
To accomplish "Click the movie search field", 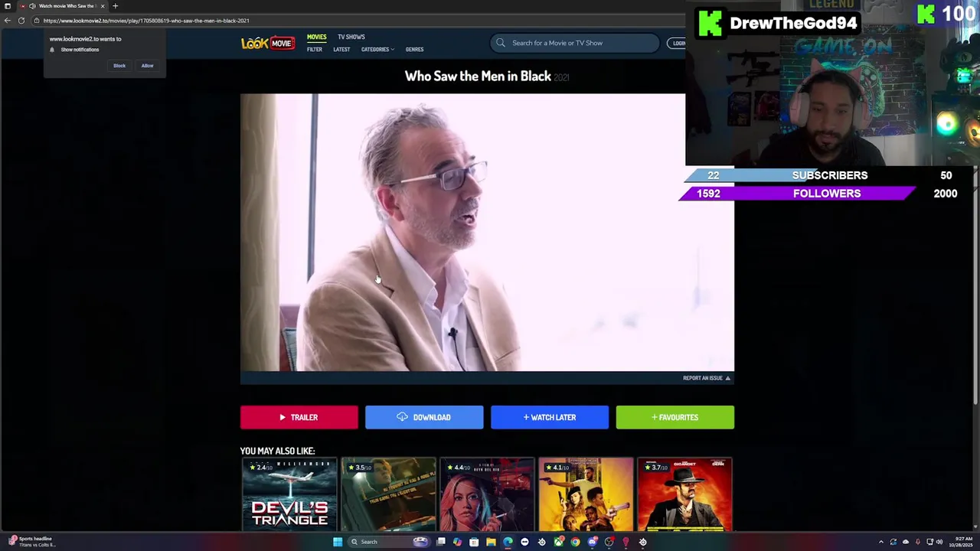I will tap(574, 43).
